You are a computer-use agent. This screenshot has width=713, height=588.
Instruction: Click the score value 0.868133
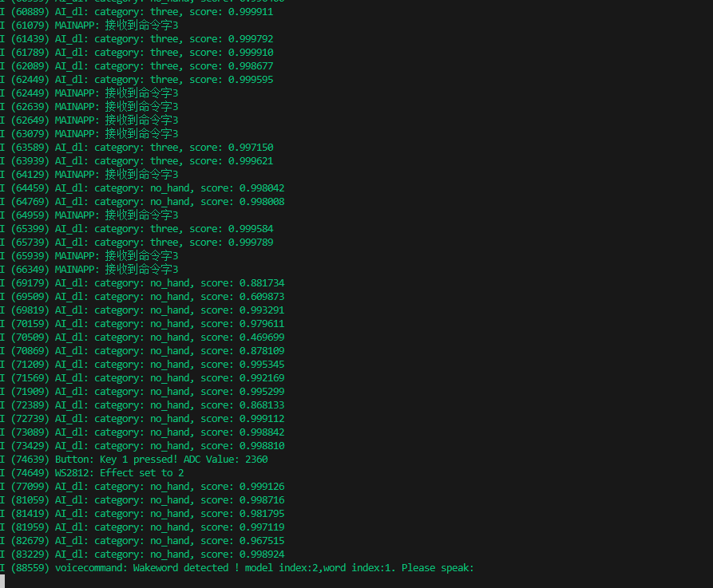point(262,405)
